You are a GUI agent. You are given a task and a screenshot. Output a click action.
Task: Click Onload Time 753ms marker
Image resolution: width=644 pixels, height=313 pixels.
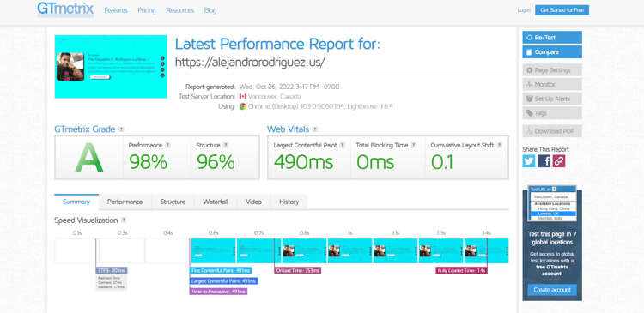298,270
